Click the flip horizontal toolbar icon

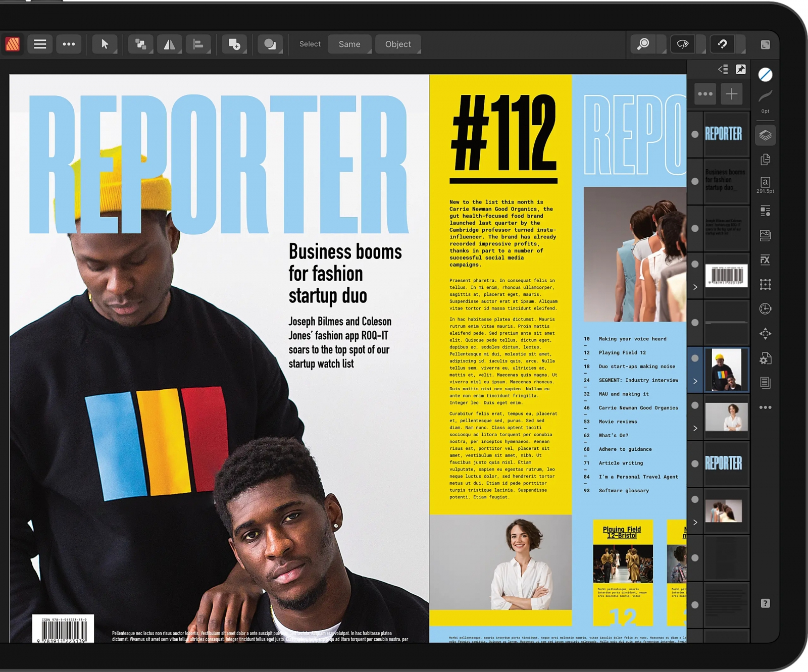tap(169, 44)
